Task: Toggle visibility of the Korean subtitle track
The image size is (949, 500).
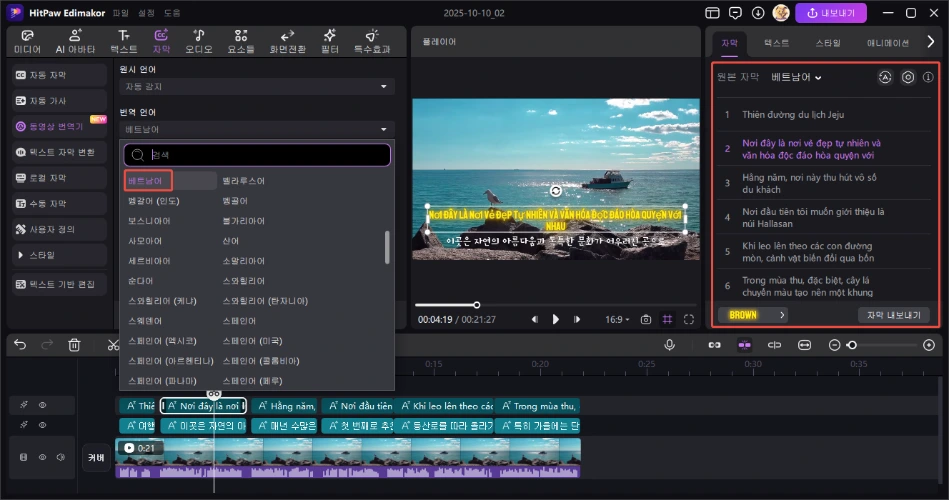Action: (x=43, y=426)
